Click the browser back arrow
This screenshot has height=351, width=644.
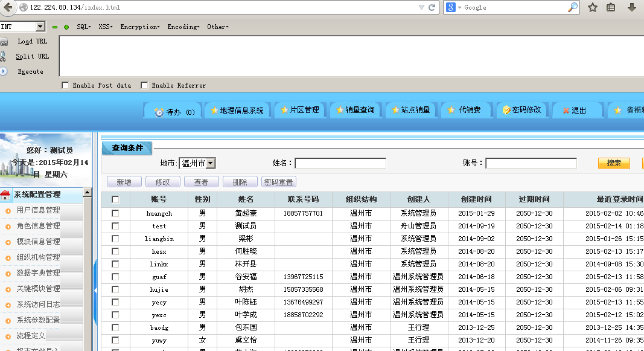[8, 7]
